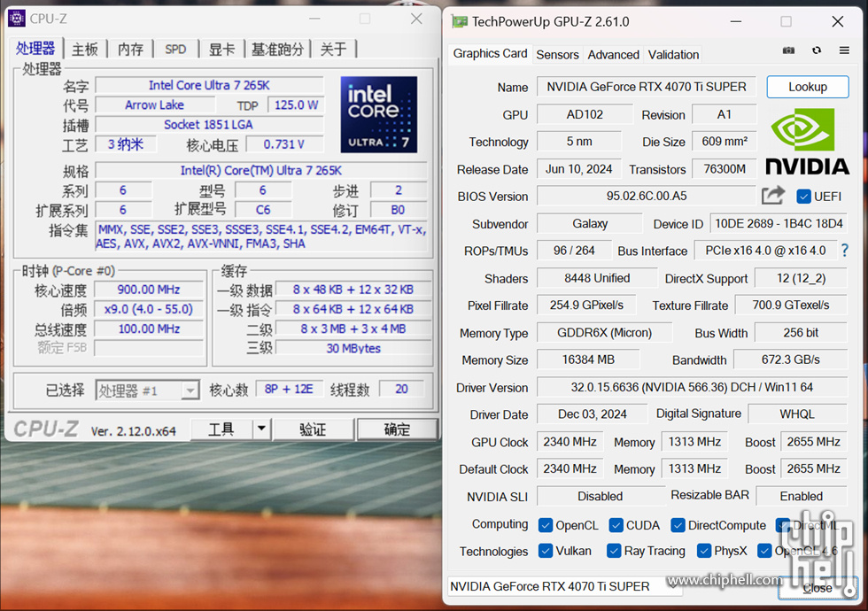The width and height of the screenshot is (868, 611).
Task: Click the GPU Name field
Action: coord(646,87)
